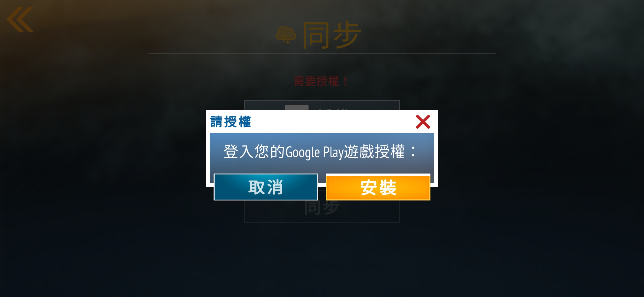This screenshot has height=297, width=644.
Task: Tap the orange 安裝 install button
Action: [x=378, y=188]
